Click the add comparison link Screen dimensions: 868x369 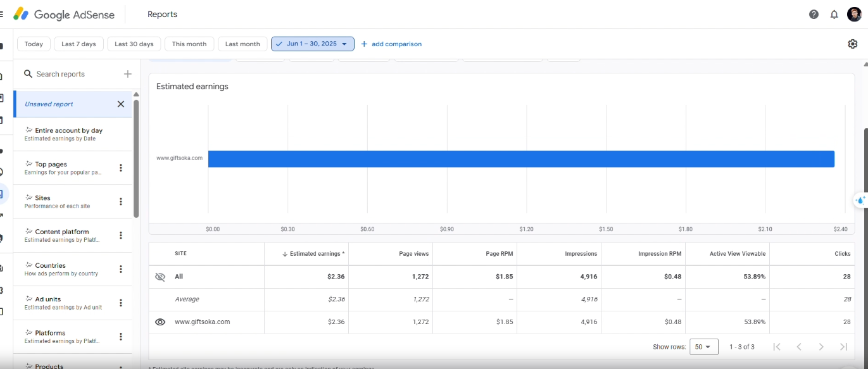(396, 44)
